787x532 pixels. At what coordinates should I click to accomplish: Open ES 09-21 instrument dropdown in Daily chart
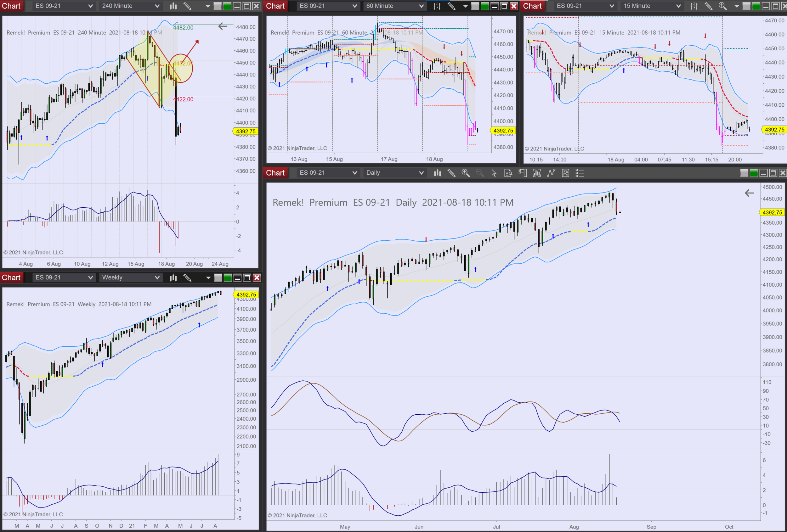click(x=328, y=173)
